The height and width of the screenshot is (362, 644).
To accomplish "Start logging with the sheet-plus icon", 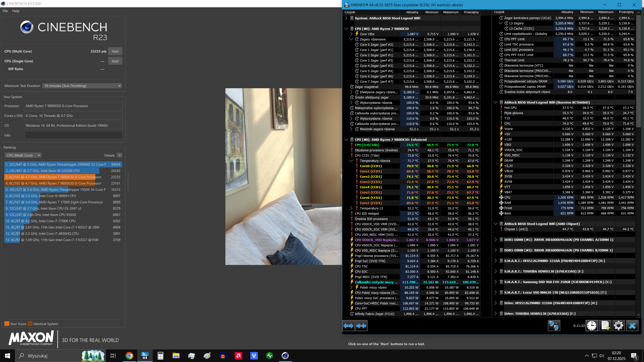I will [605, 326].
